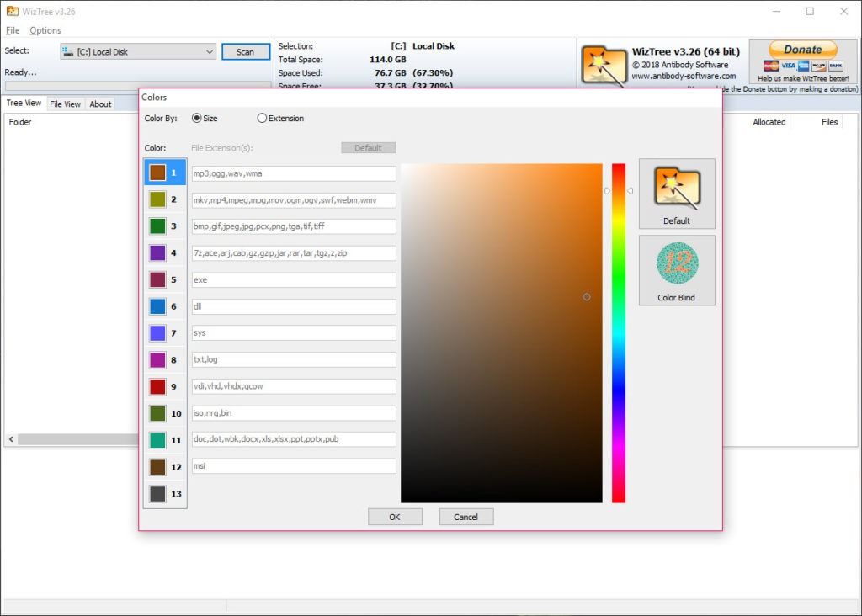Screen dimensions: 862x616
Task: Select color swatch 5 (maroon)
Action: [x=157, y=279]
